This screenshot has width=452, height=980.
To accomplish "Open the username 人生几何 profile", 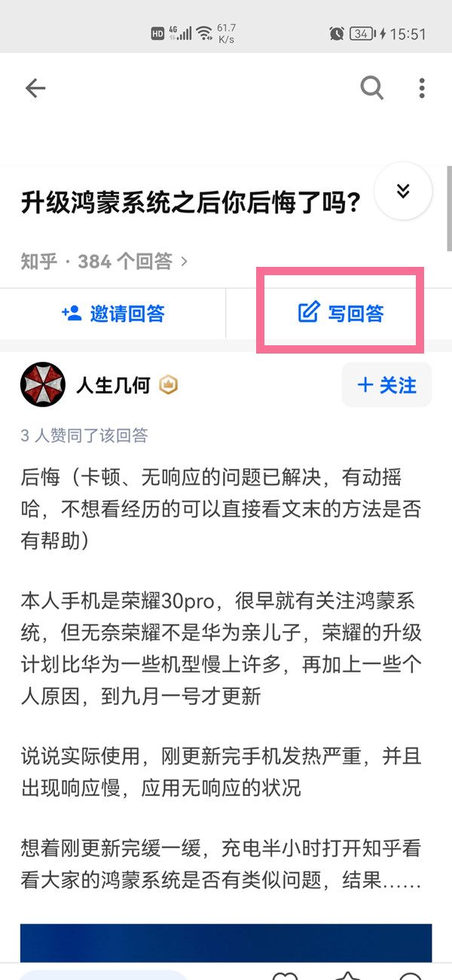I will (113, 385).
